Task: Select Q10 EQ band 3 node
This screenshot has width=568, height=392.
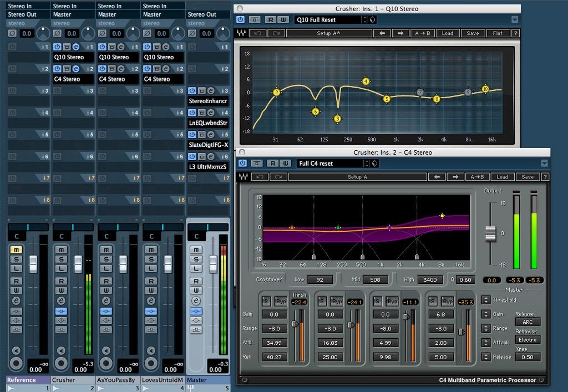Action: 338,118
